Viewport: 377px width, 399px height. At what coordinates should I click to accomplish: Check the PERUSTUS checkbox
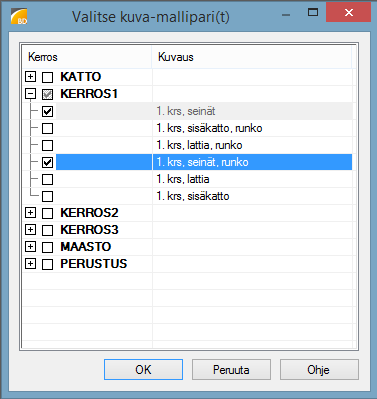pyautogui.click(x=47, y=264)
